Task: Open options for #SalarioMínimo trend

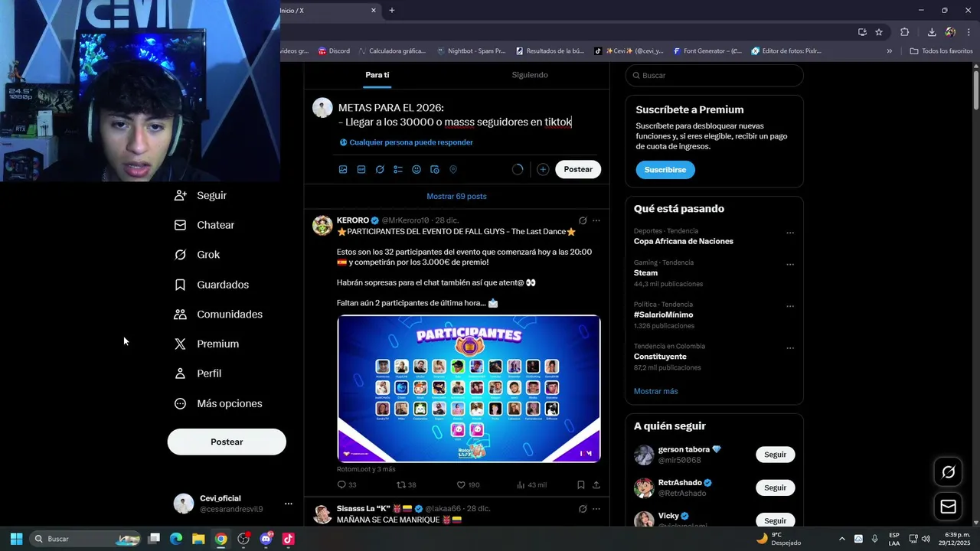Action: point(790,306)
